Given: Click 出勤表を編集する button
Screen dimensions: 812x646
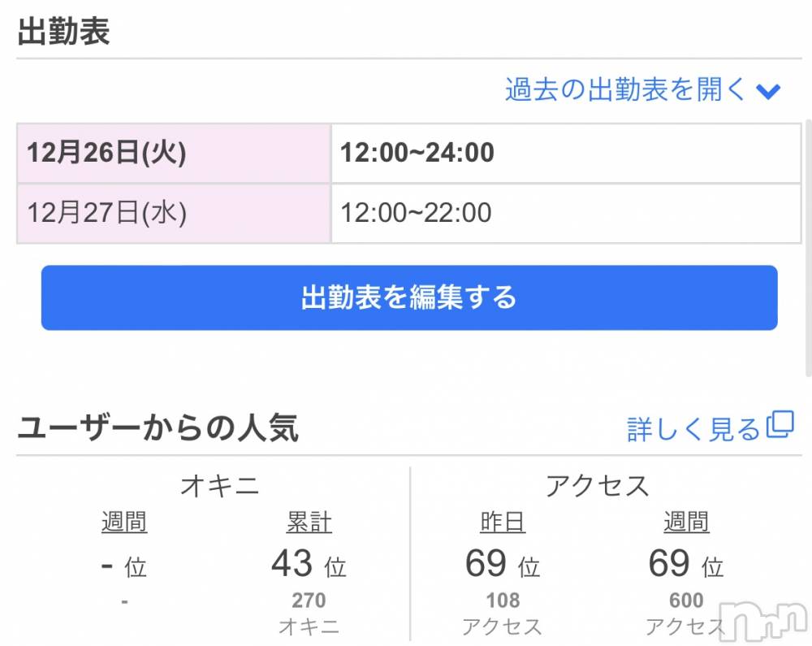Looking at the screenshot, I should tap(409, 298).
